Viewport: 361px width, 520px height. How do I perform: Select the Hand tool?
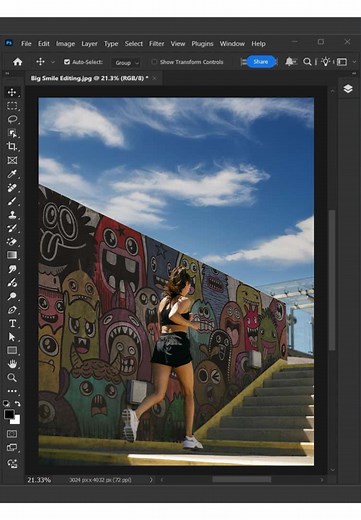pyautogui.click(x=12, y=364)
